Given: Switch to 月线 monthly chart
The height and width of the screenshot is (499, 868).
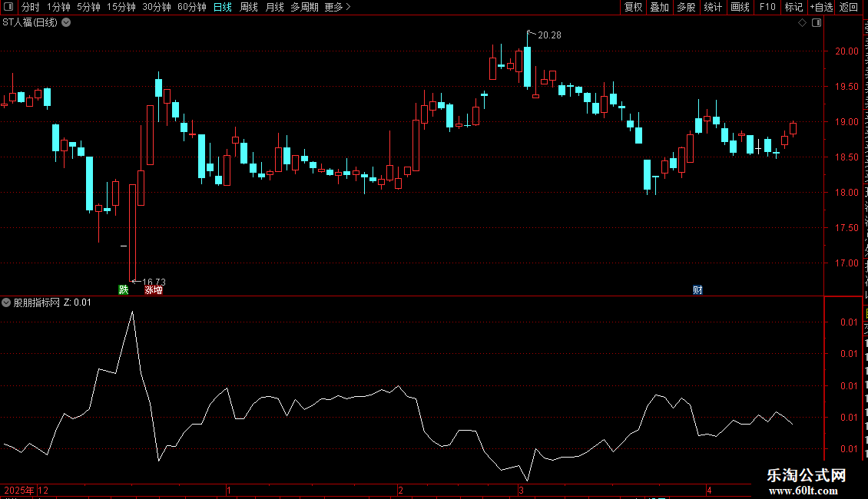Looking at the screenshot, I should coord(274,7).
